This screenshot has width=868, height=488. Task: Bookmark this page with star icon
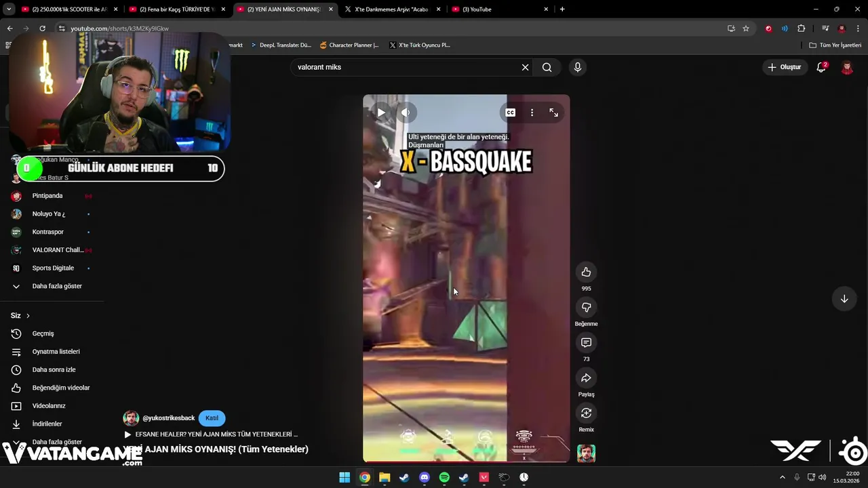tap(746, 28)
